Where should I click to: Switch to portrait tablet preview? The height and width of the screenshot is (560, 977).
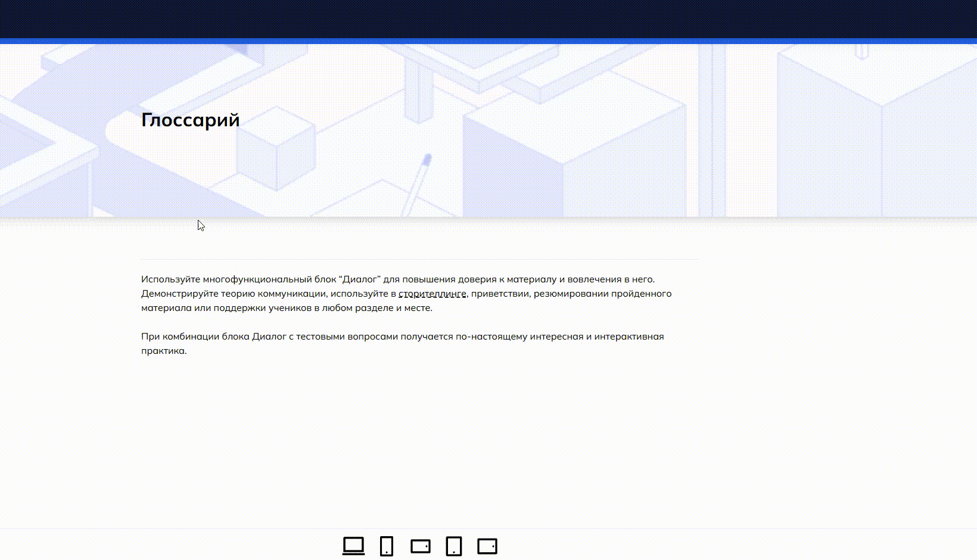click(454, 546)
